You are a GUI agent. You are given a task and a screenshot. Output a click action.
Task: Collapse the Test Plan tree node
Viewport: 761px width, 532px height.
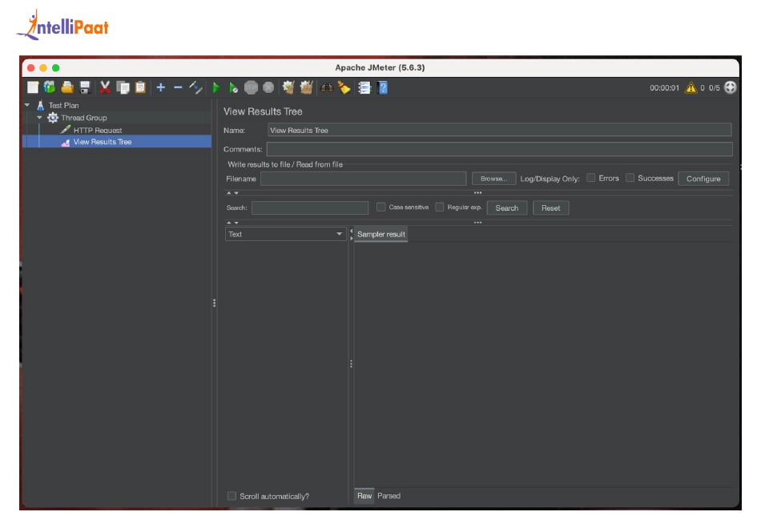(28, 105)
